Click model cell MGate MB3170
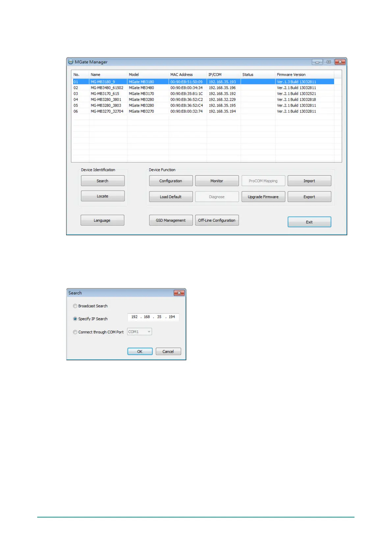Screen dimensions: 392x554 [x=141, y=94]
